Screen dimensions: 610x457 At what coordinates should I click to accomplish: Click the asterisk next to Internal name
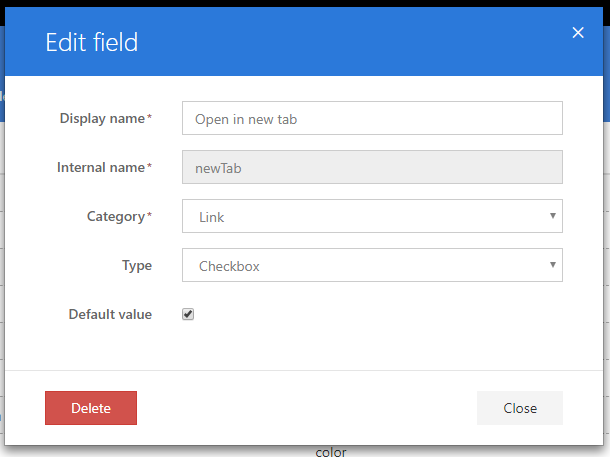click(x=150, y=167)
